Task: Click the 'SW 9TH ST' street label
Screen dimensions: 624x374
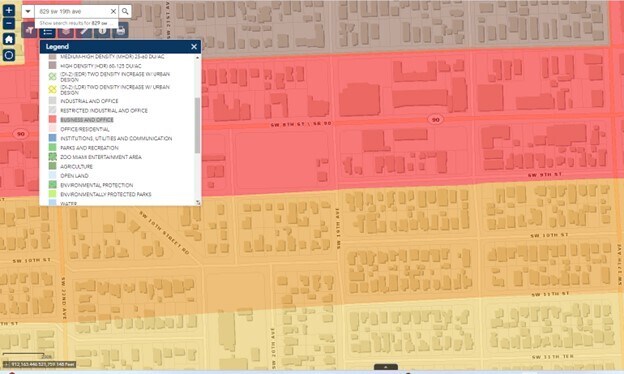Action: [545, 175]
